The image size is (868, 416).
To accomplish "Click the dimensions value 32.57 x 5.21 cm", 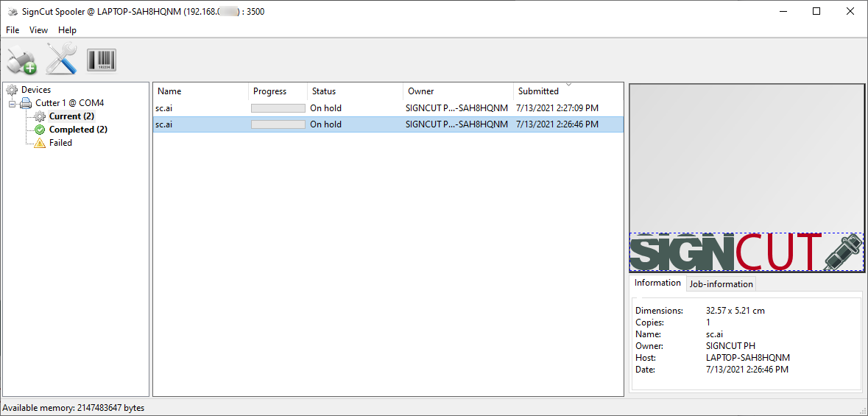I will tap(735, 311).
